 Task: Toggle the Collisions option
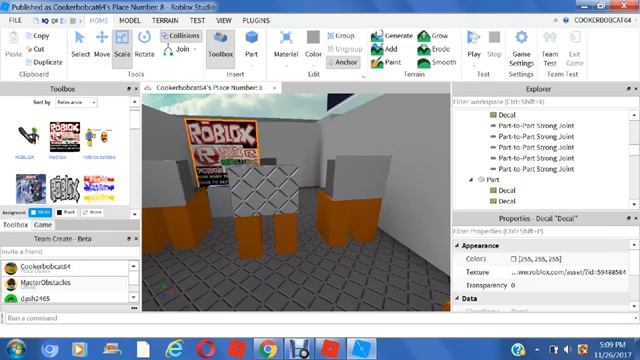tap(180, 36)
